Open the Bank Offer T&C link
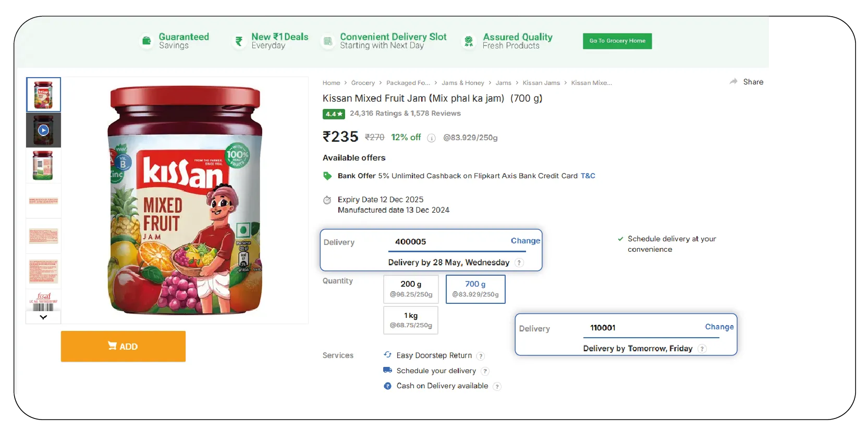The image size is (868, 431). (588, 176)
